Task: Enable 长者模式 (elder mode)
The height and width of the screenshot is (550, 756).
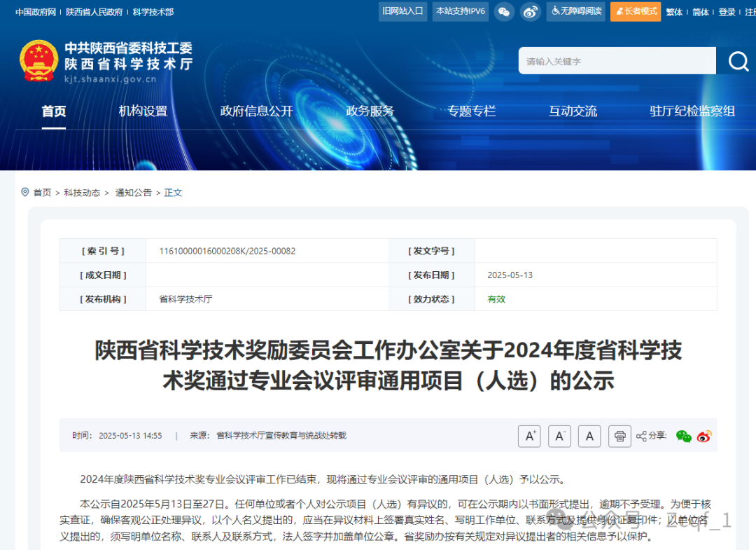Action: (x=635, y=11)
